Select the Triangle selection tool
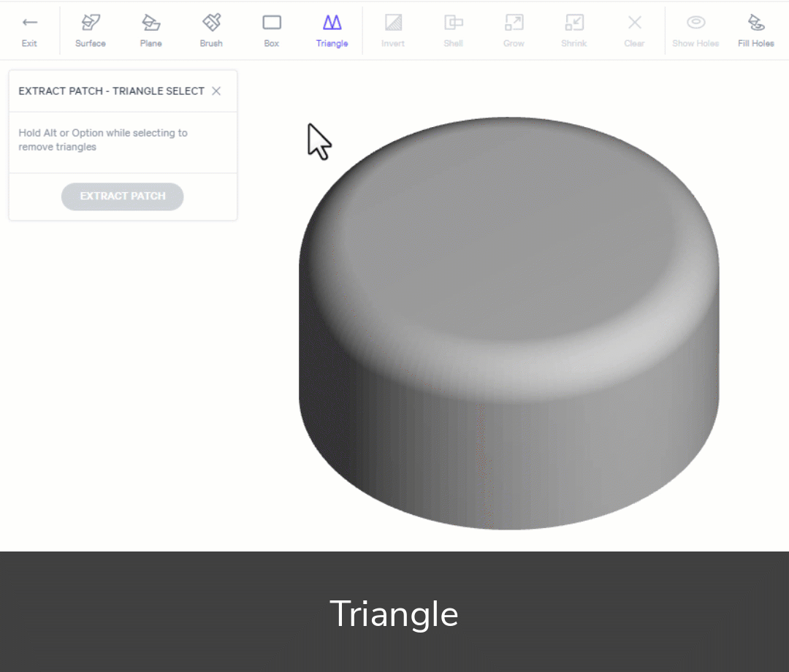 click(x=332, y=31)
